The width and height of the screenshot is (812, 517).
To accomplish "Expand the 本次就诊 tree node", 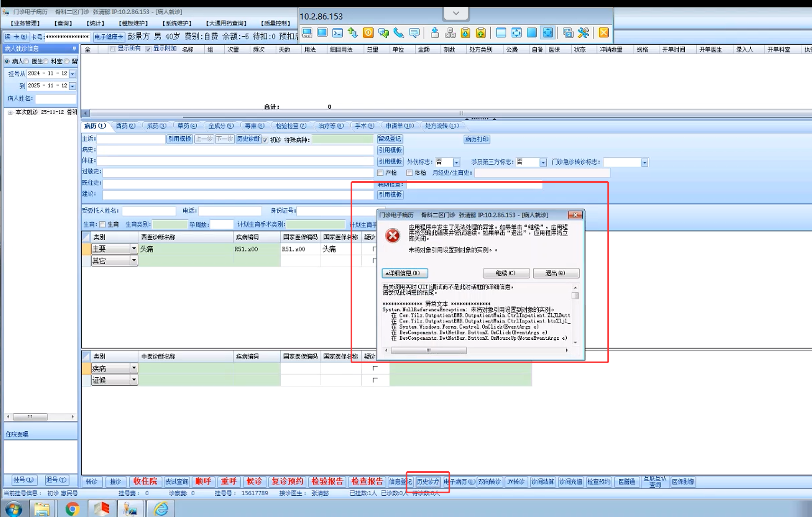I will coord(10,112).
